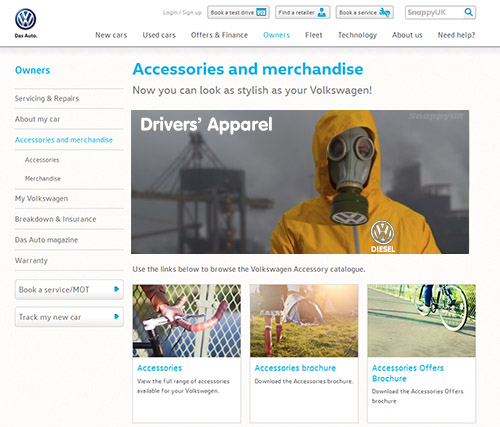Click the arrow icon on Book a service/MOT

[116, 289]
